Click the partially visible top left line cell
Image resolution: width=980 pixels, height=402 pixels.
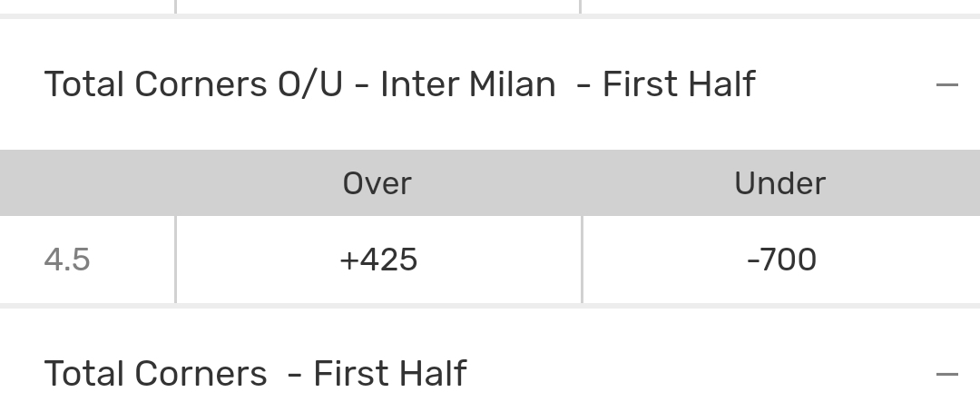(87, 5)
